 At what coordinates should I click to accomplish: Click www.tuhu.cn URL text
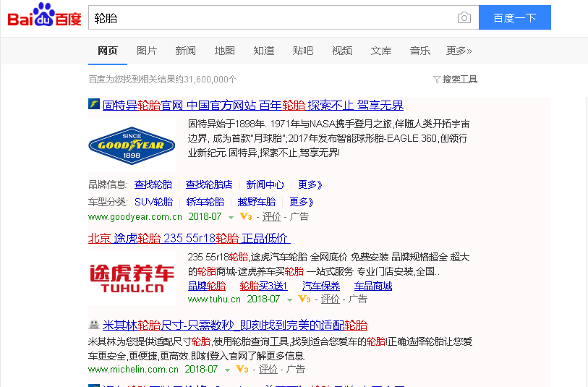point(214,299)
